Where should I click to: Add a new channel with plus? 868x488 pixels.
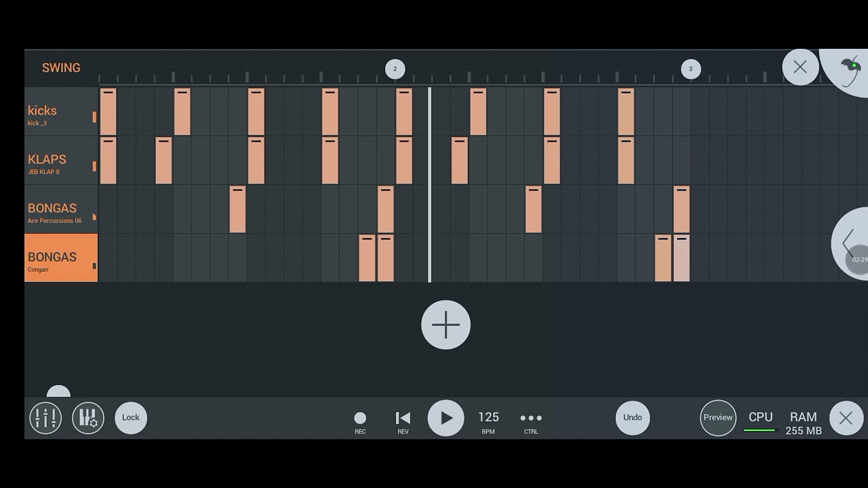click(x=446, y=325)
